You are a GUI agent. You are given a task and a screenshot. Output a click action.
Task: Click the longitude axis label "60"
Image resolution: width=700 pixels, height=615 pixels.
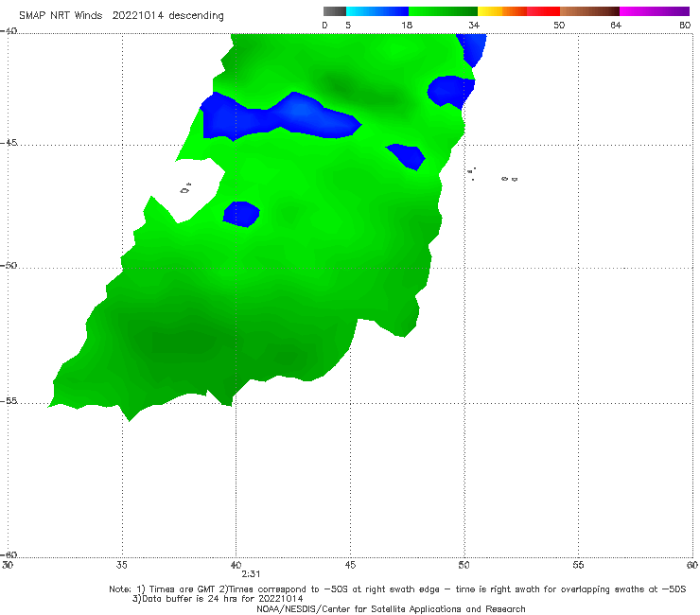click(x=692, y=565)
